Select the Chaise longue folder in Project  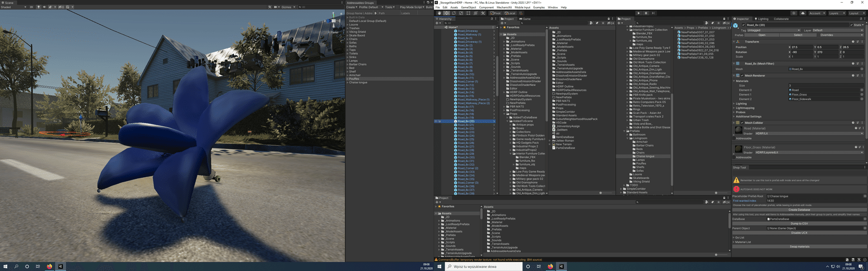point(646,156)
